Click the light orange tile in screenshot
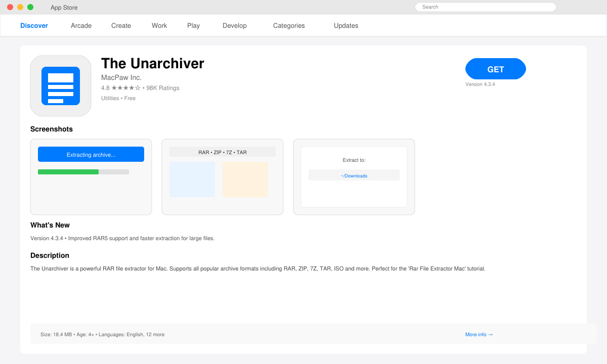The height and width of the screenshot is (364, 607). click(x=245, y=179)
